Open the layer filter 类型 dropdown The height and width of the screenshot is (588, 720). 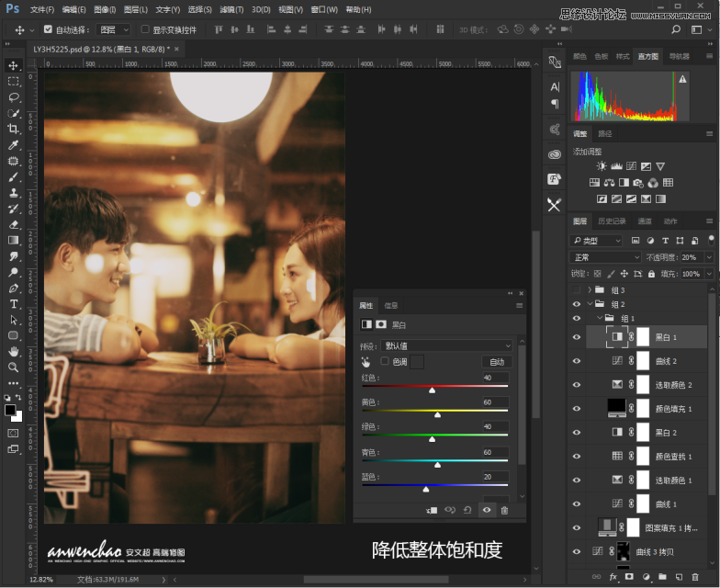click(595, 241)
